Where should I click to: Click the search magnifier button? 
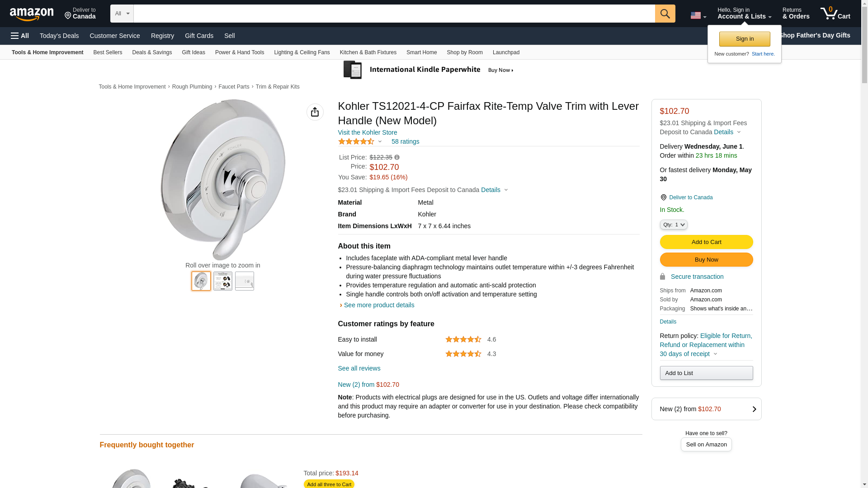[x=665, y=14]
